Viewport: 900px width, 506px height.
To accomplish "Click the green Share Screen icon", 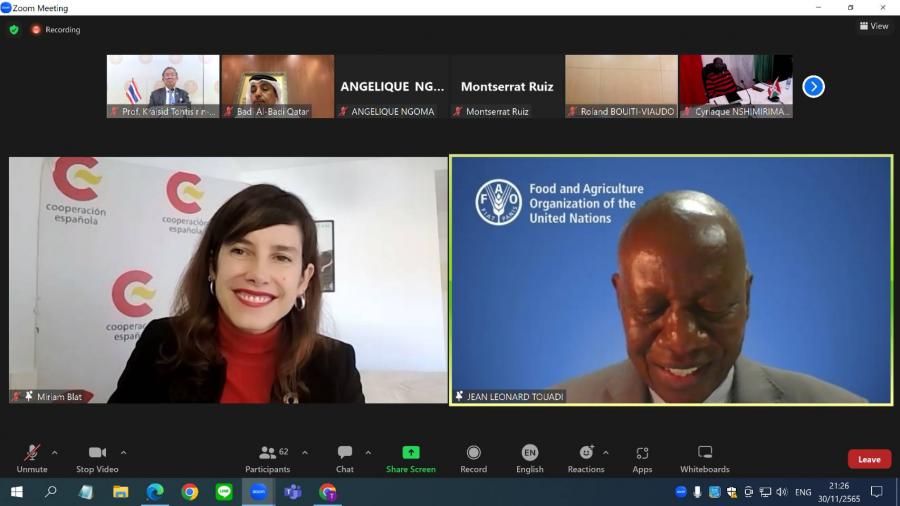I will (410, 453).
